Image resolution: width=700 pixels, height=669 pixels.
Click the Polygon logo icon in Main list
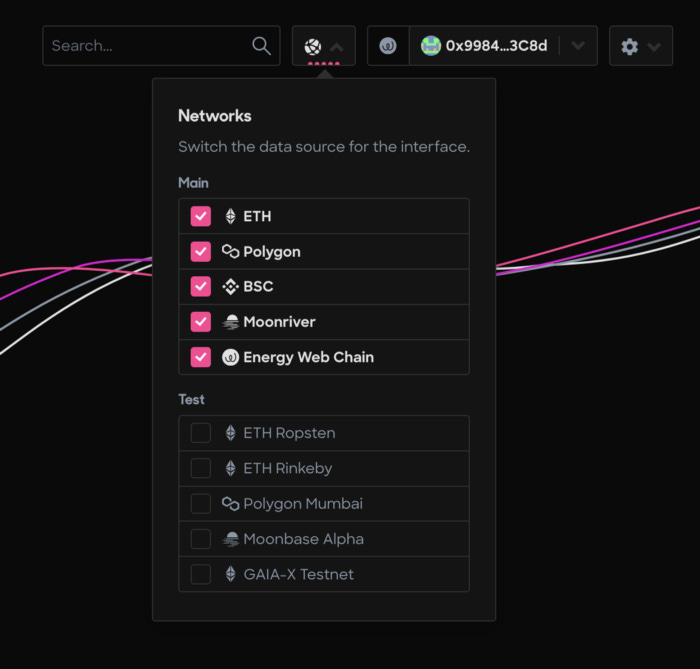click(230, 252)
